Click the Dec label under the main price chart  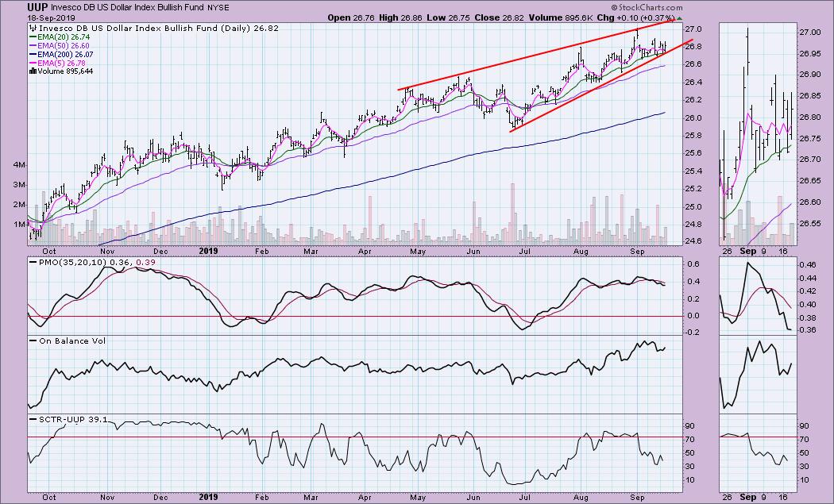[160, 252]
